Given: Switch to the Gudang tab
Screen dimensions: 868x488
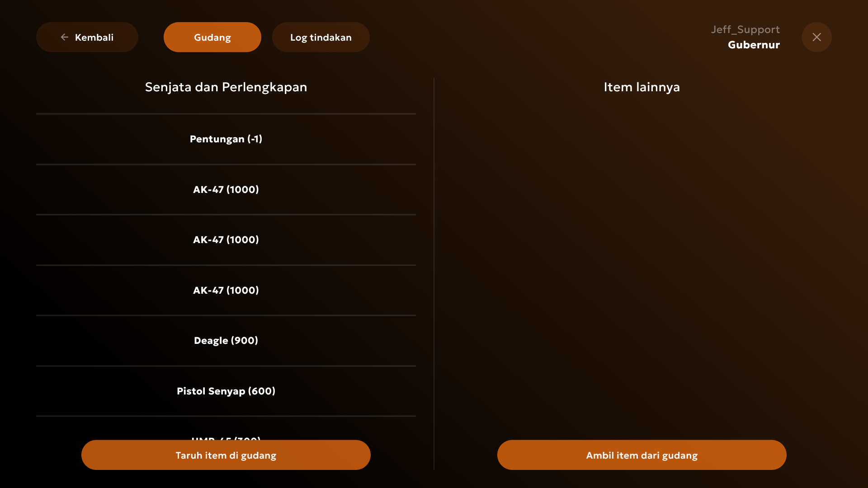Looking at the screenshot, I should (x=212, y=37).
